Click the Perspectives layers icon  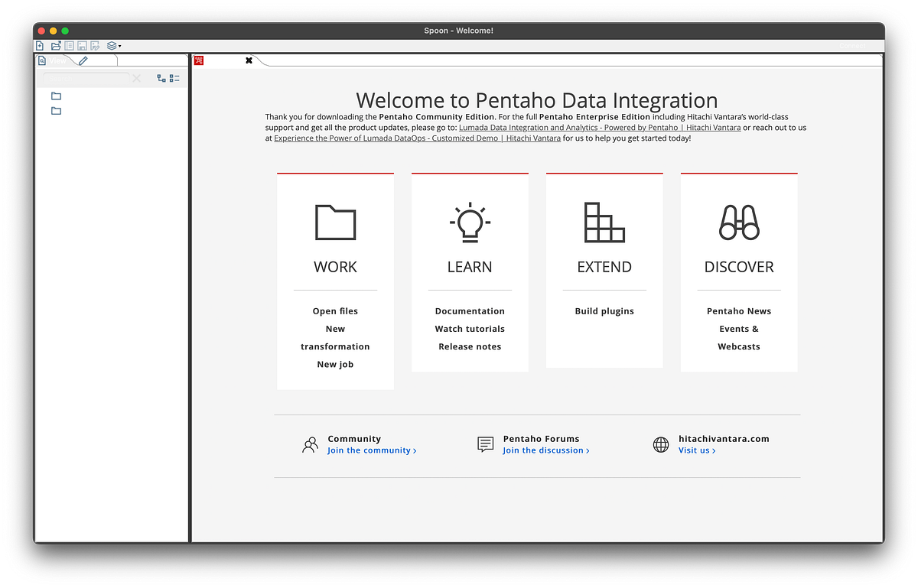click(x=111, y=45)
